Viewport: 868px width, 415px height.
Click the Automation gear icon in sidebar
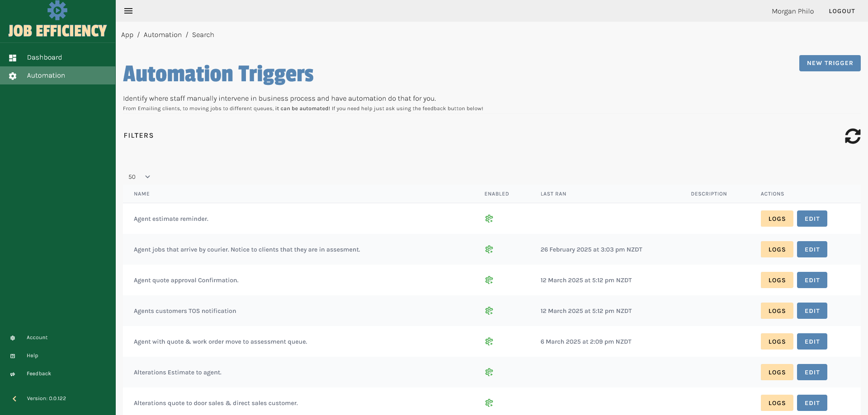pyautogui.click(x=13, y=76)
